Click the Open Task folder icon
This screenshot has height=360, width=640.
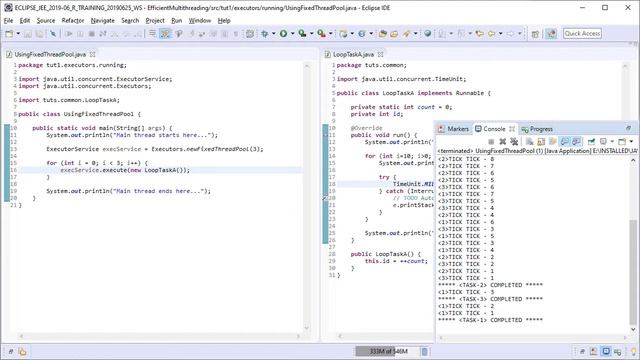(x=394, y=34)
